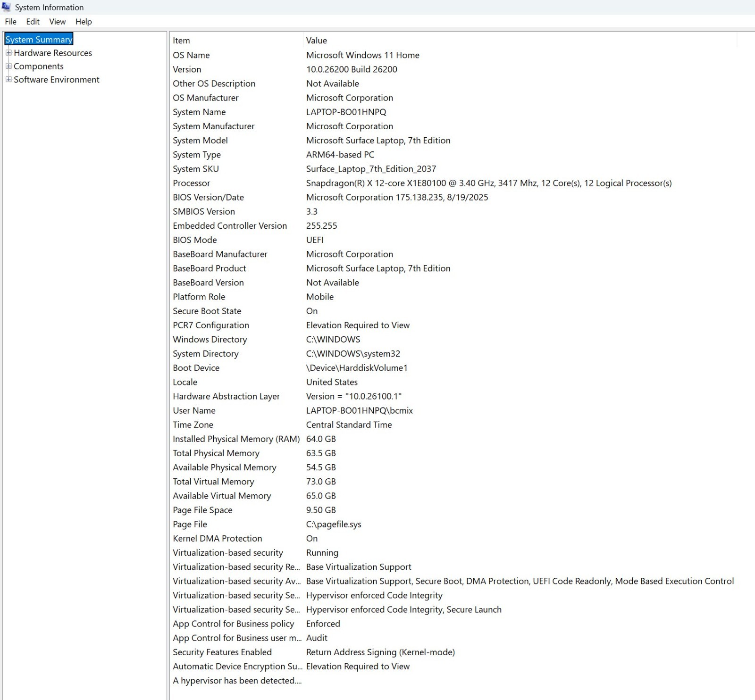
Task: Select System Summary in the tree
Action: pyautogui.click(x=39, y=40)
